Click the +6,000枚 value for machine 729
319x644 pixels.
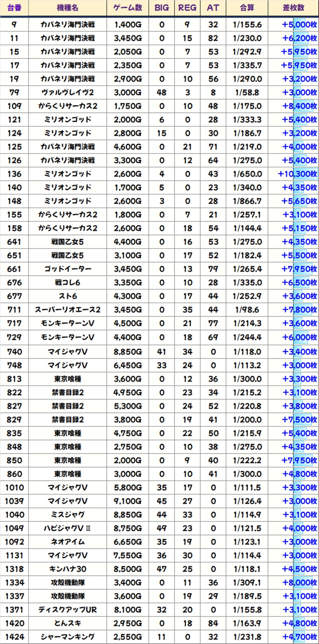[299, 337]
